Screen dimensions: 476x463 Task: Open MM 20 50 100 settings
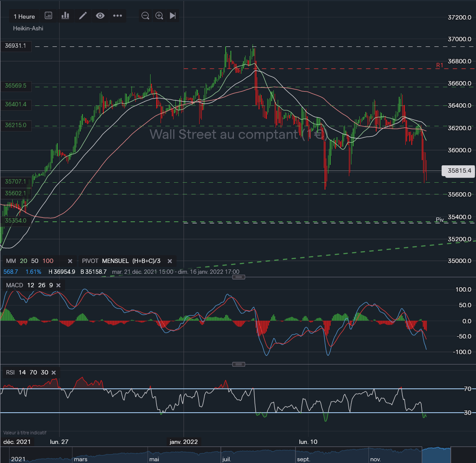click(30, 261)
